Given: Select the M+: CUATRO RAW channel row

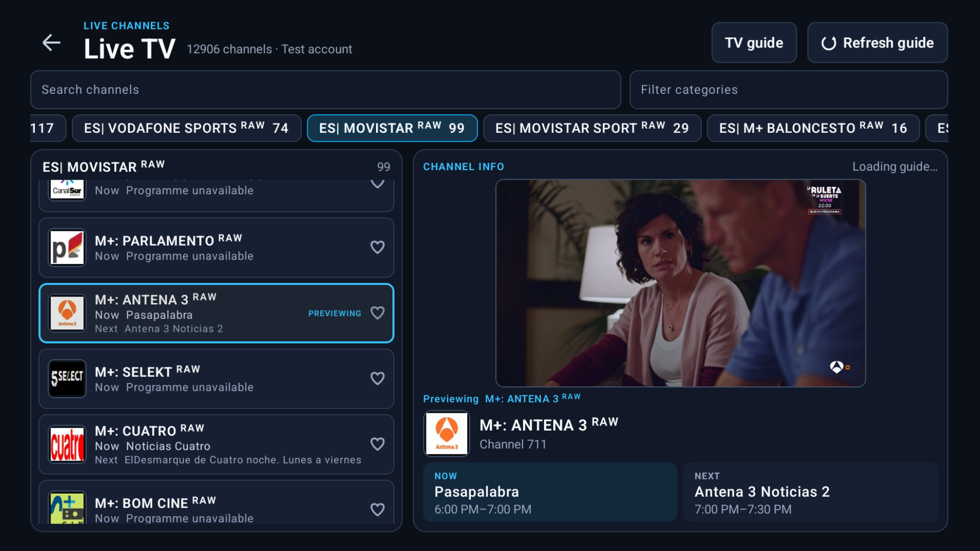Looking at the screenshot, I should pos(216,444).
